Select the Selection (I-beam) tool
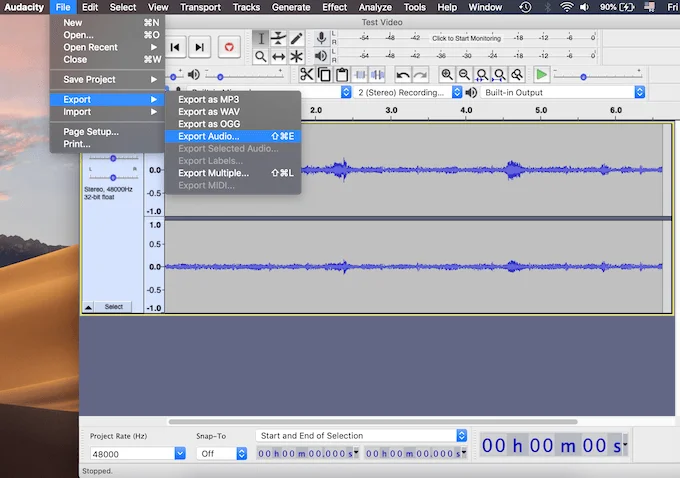Screen dimensions: 680x478 click(x=261, y=39)
